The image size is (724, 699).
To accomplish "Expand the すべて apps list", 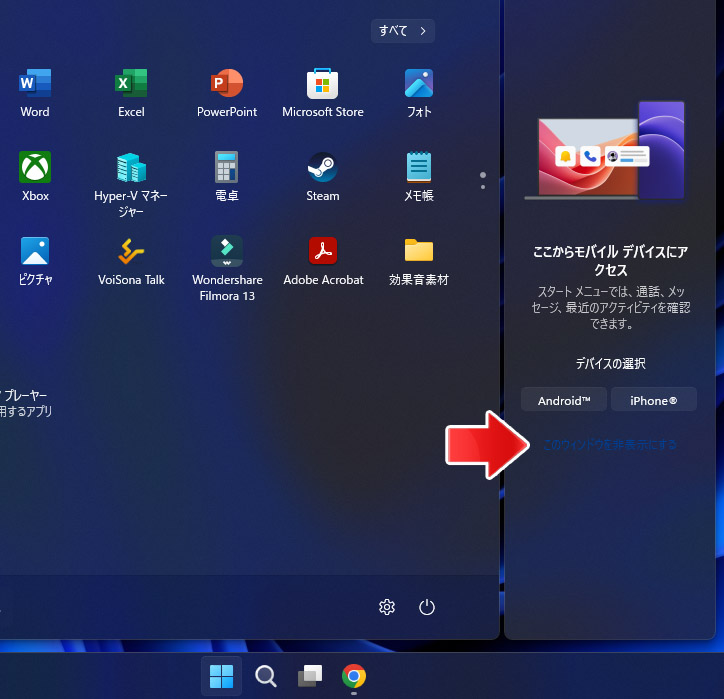I will (403, 31).
